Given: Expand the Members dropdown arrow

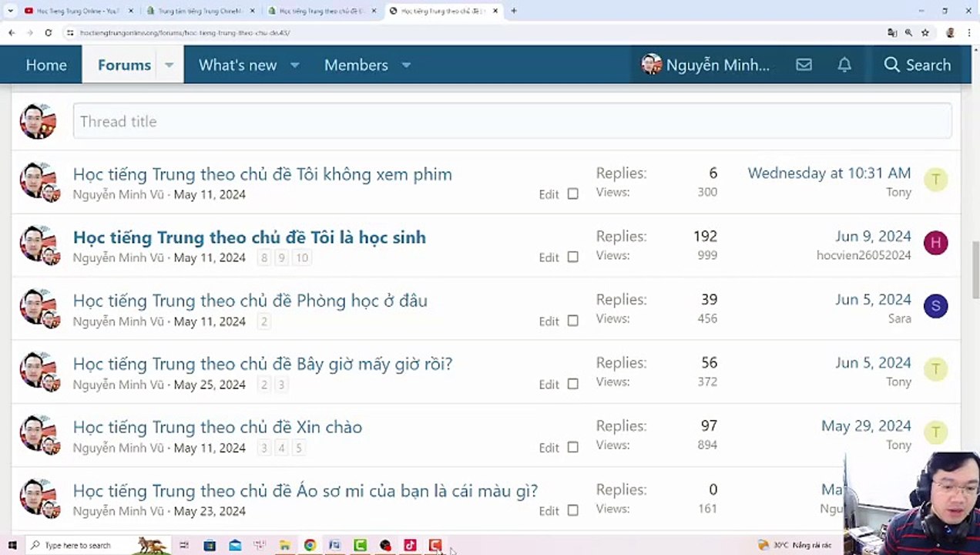Looking at the screenshot, I should (406, 65).
